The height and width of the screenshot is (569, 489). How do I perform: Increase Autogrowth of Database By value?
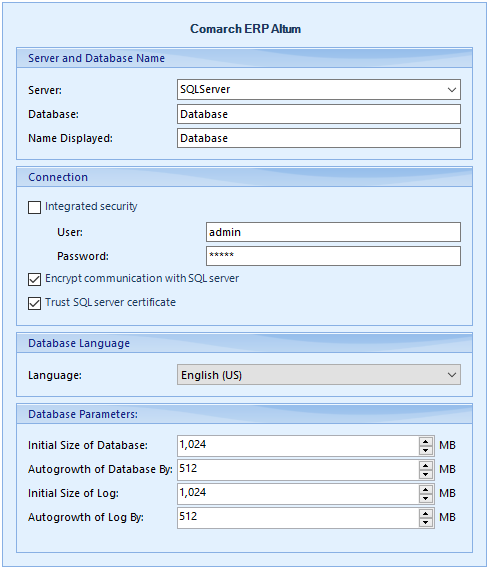click(426, 466)
